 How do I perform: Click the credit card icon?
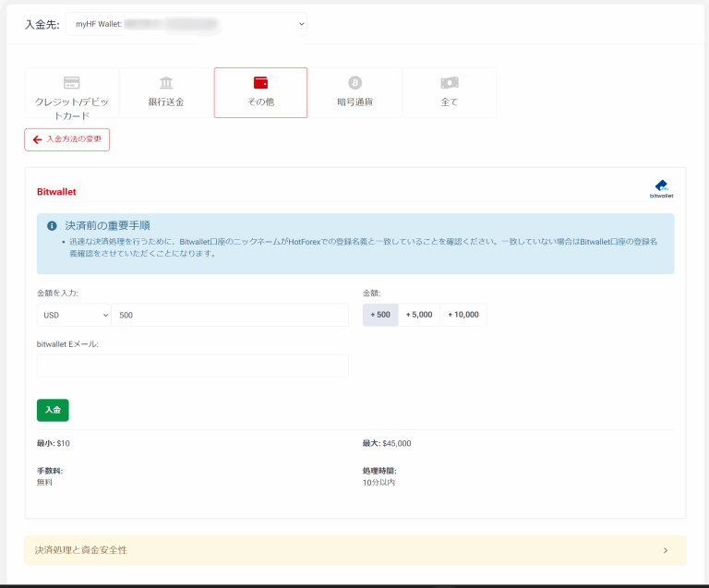(x=72, y=82)
